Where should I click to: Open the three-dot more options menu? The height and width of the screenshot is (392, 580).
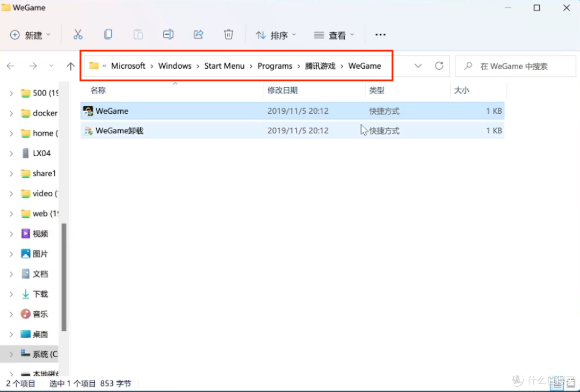click(380, 35)
